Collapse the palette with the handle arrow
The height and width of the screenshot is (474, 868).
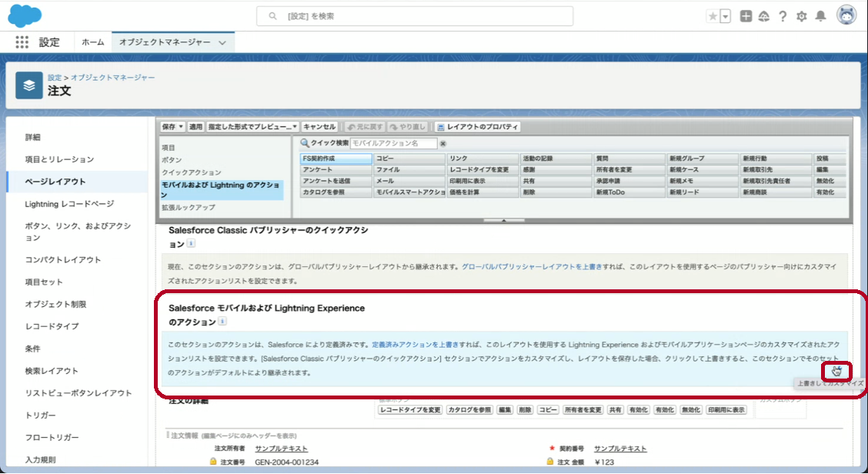tap(504, 220)
